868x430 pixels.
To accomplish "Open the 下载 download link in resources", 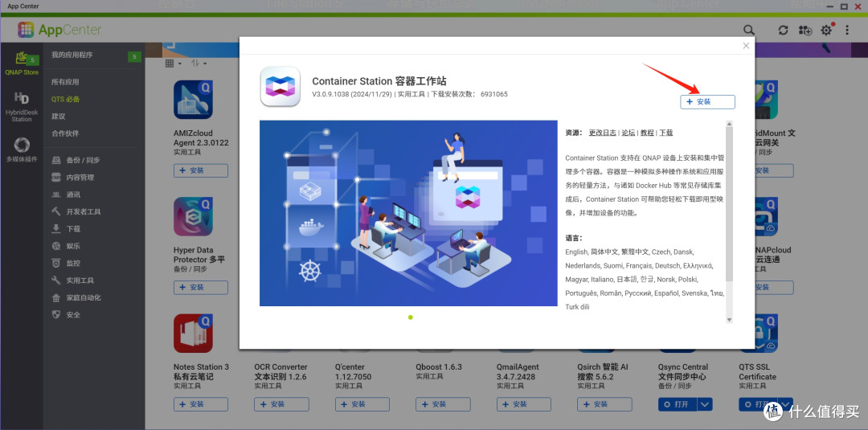I will (x=666, y=133).
